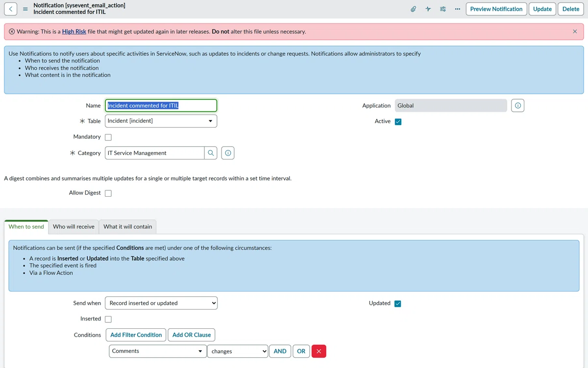
Task: Click Add OR Clause button
Action: click(192, 335)
